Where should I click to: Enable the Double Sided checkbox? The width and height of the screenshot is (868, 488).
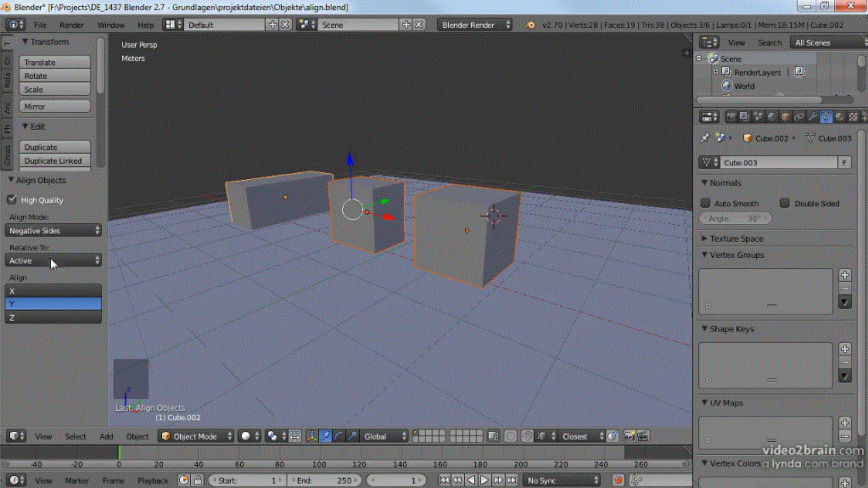click(784, 204)
